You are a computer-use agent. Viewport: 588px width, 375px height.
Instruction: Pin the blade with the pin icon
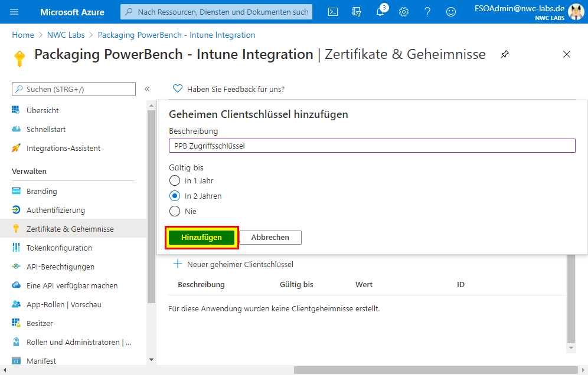point(505,55)
